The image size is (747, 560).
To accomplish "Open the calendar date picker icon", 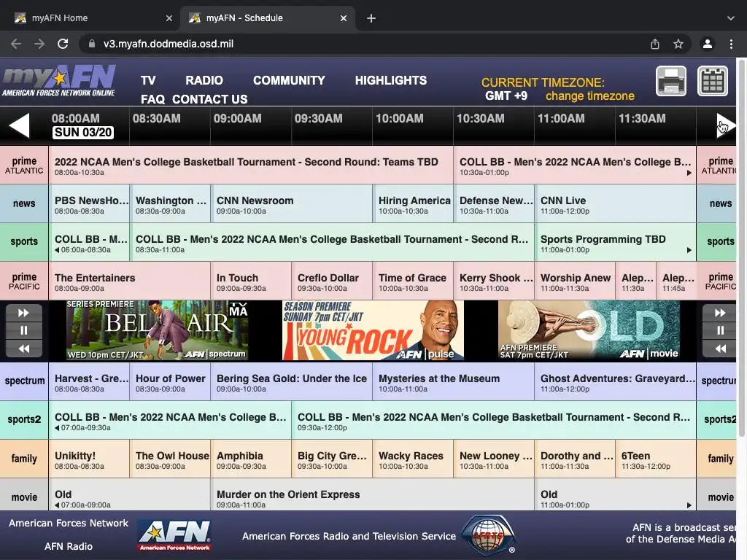I will pos(713,81).
